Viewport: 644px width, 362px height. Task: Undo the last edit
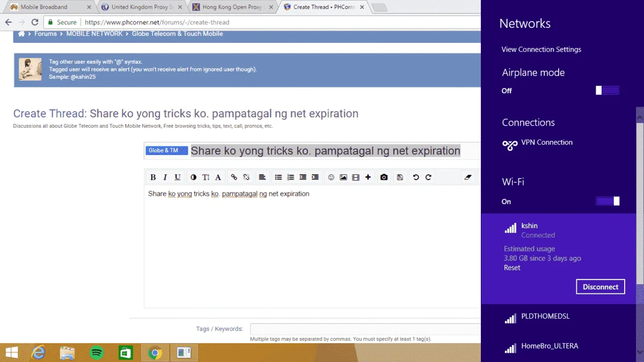pyautogui.click(x=416, y=178)
